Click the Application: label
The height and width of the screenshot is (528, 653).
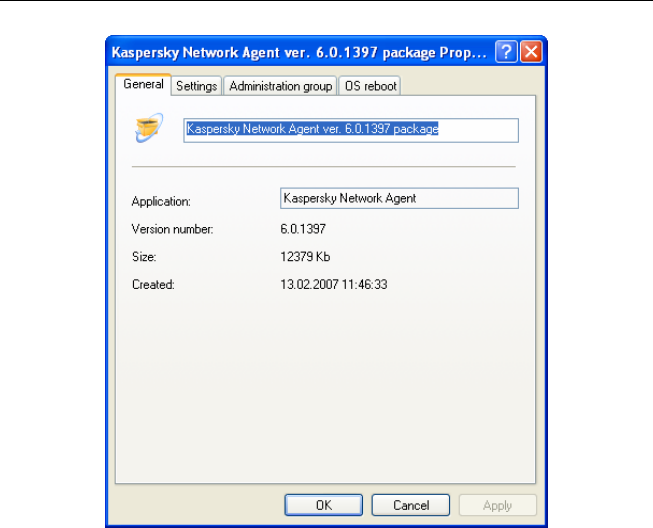click(161, 202)
